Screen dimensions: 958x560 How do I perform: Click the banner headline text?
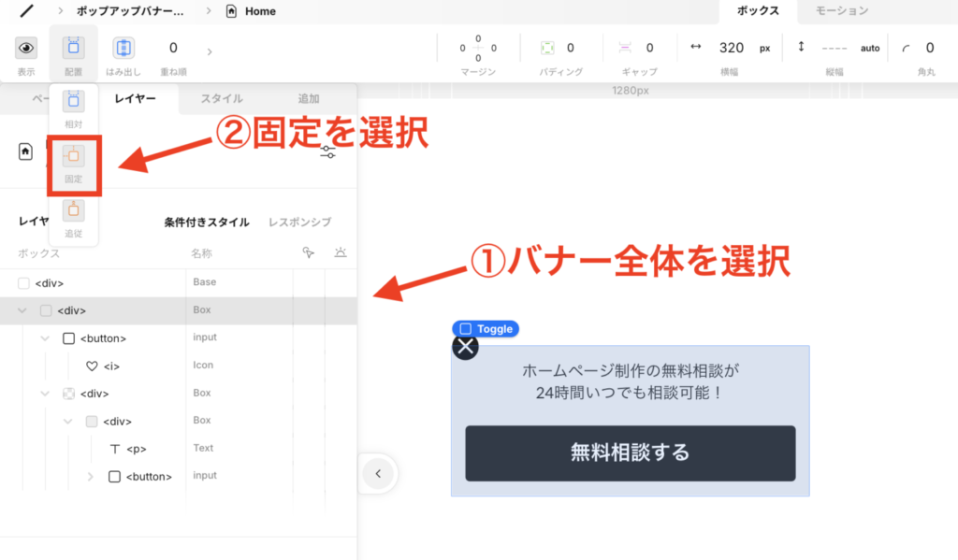tap(631, 381)
